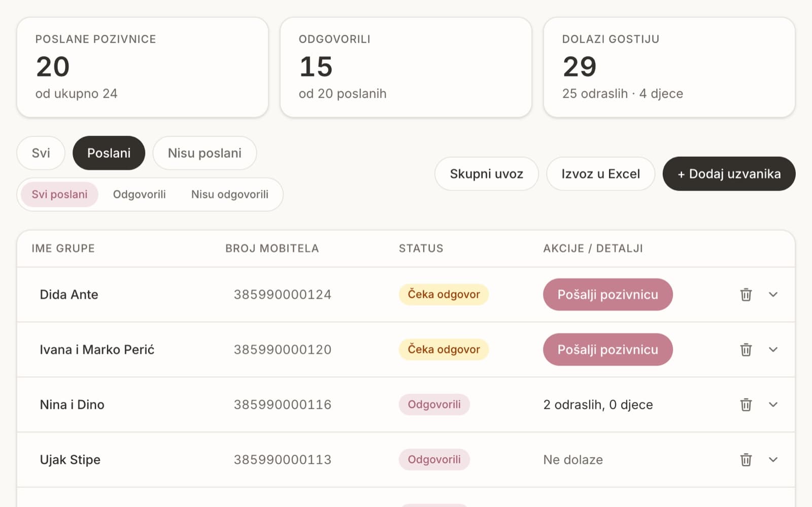Viewport: 812px width, 507px height.
Task: Choose the Svi poslani sub-filter
Action: point(59,194)
